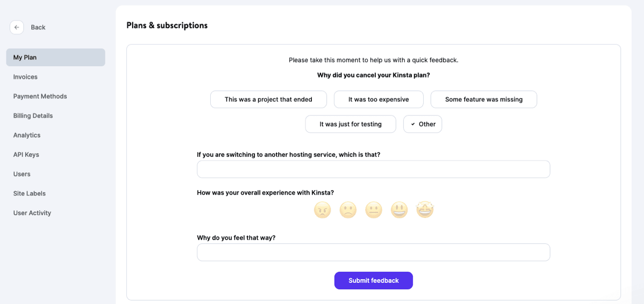Open the API Keys section
This screenshot has height=304, width=644.
click(x=26, y=154)
